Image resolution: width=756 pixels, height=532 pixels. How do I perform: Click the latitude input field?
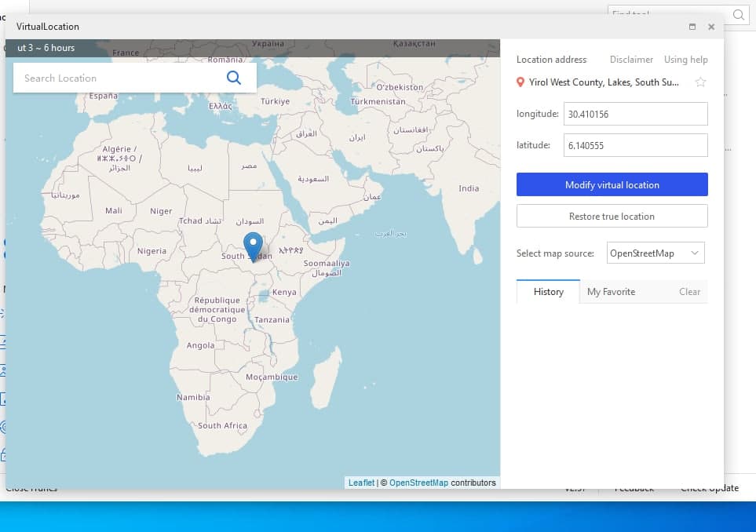[634, 146]
